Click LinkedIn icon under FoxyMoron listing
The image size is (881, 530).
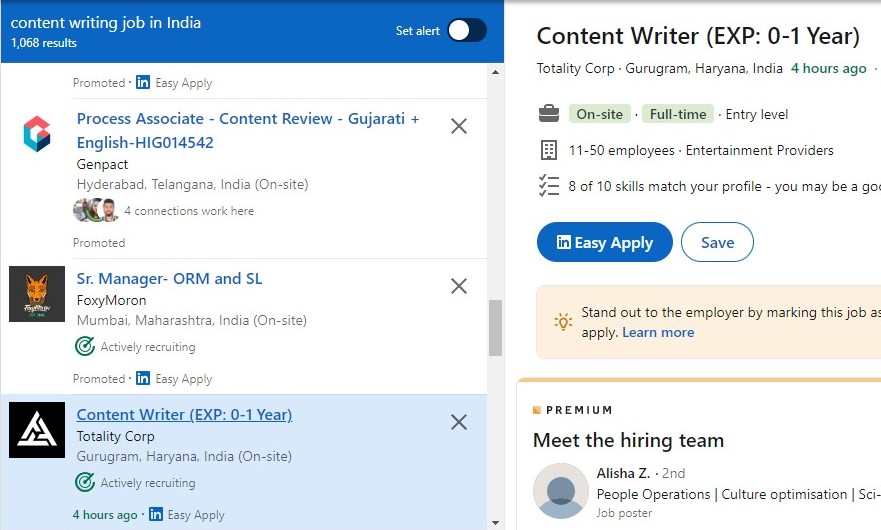[x=143, y=378]
